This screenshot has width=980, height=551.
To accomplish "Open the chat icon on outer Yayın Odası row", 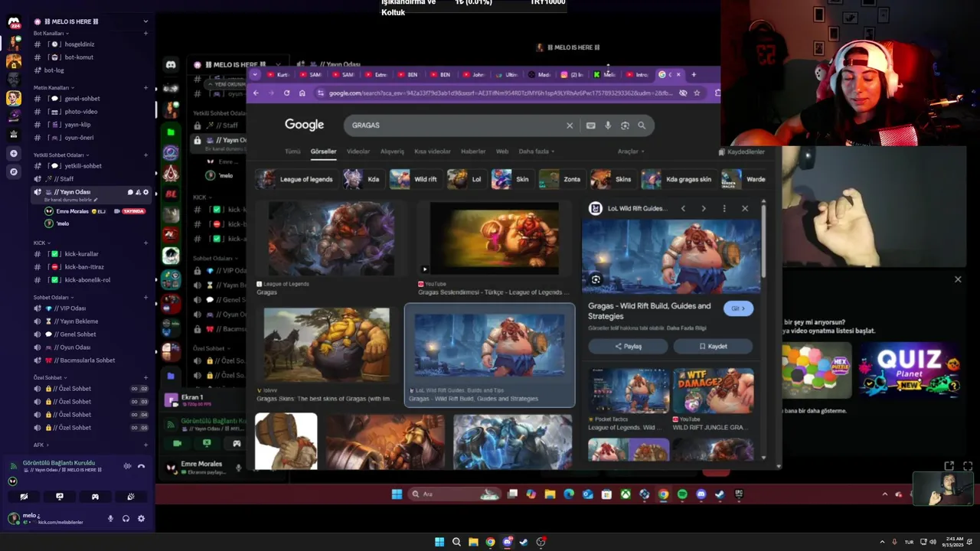I will pos(130,192).
